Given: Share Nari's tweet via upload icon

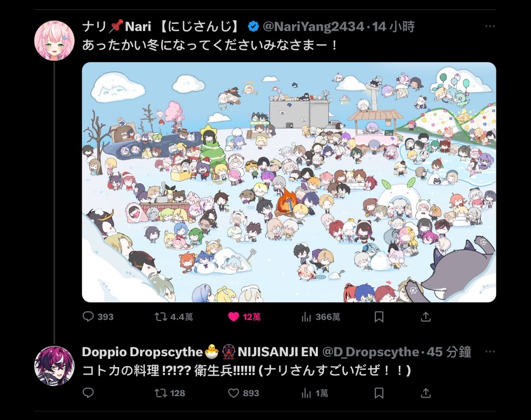Looking at the screenshot, I should [426, 317].
